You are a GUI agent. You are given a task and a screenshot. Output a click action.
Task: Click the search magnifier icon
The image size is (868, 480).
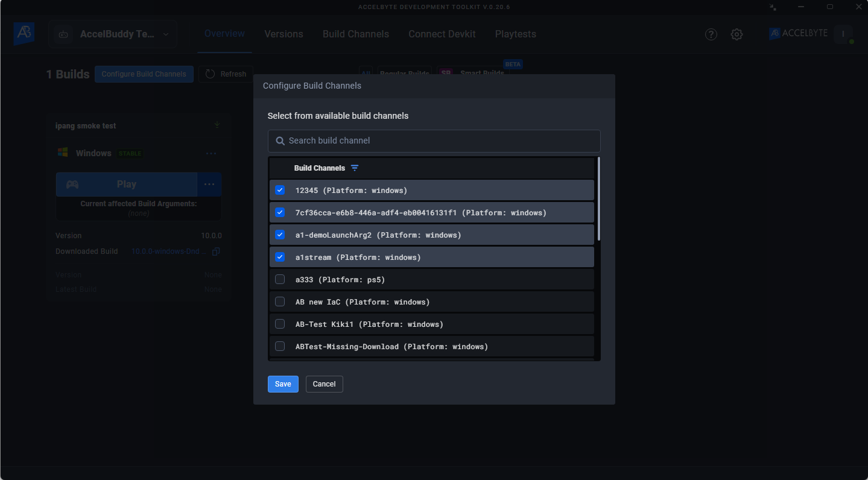point(280,141)
